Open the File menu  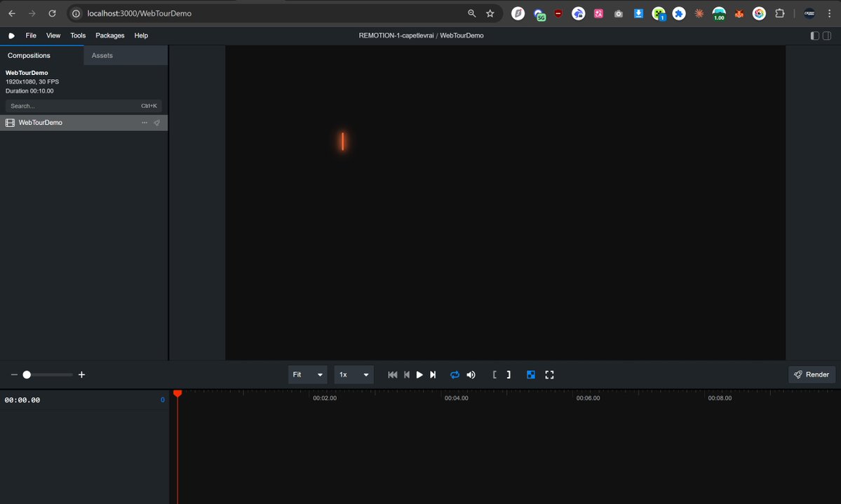(31, 35)
